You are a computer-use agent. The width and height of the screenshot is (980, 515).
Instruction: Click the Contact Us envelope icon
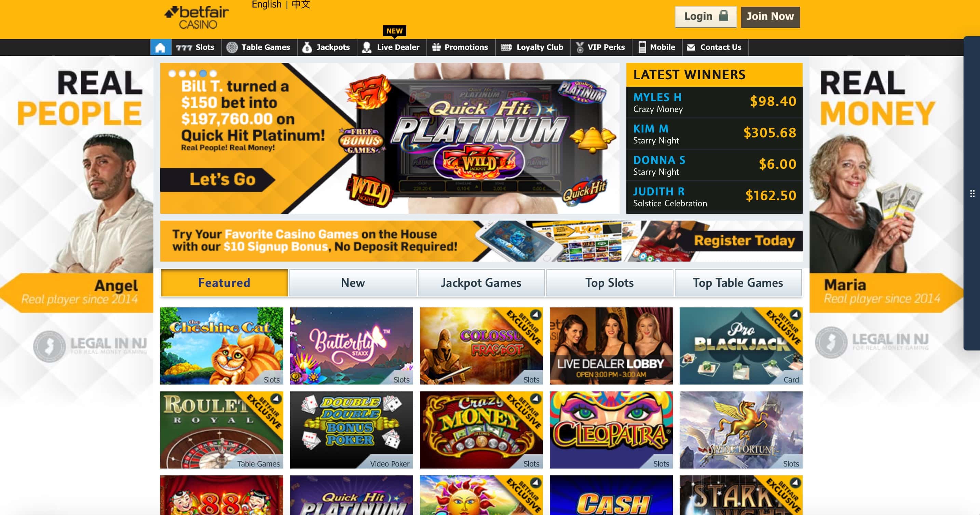(691, 47)
